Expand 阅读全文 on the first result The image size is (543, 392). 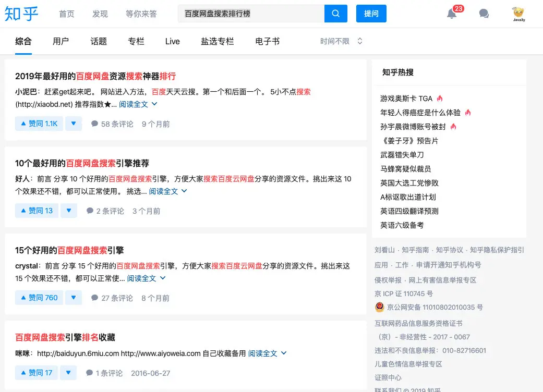click(134, 104)
